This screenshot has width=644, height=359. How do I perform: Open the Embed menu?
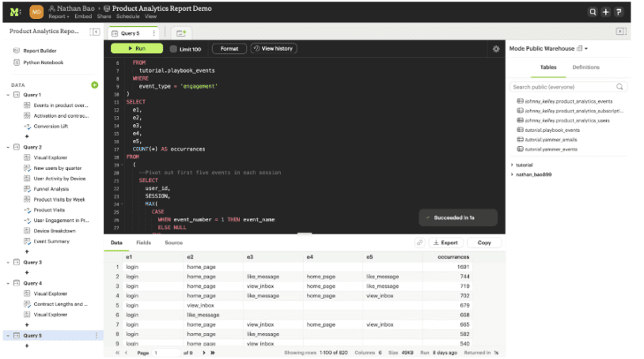click(x=83, y=17)
